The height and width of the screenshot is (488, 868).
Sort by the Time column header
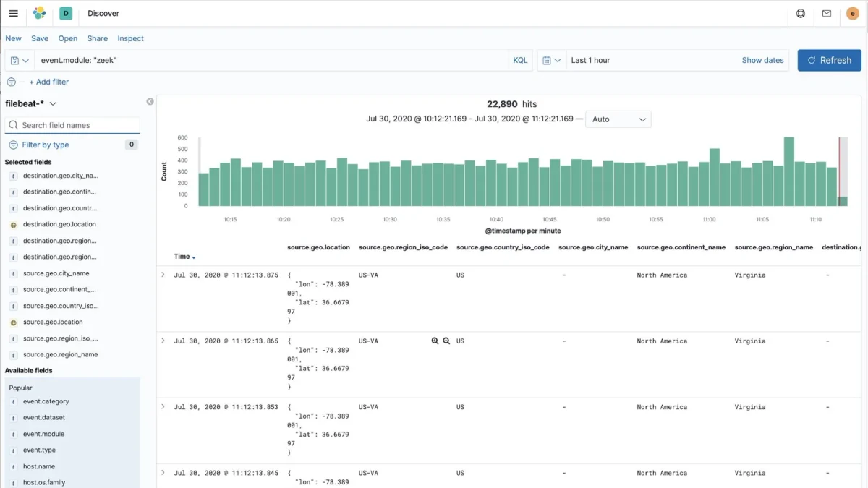click(184, 257)
